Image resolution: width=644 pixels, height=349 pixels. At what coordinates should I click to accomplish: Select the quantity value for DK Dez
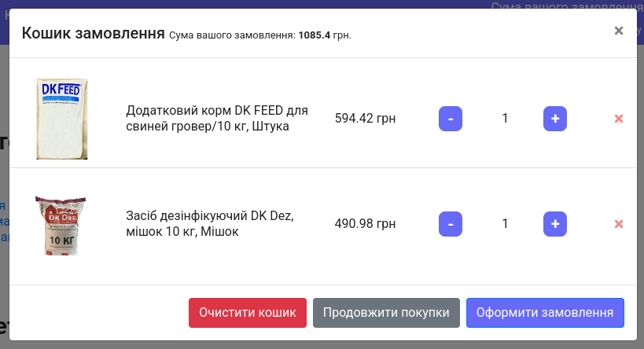click(505, 223)
